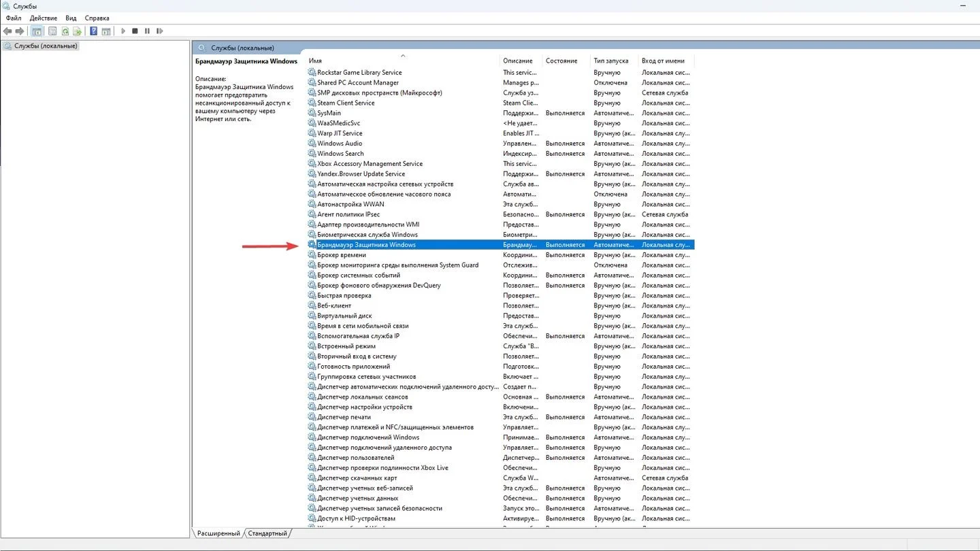Sort by the Состояние column header

coord(566,61)
